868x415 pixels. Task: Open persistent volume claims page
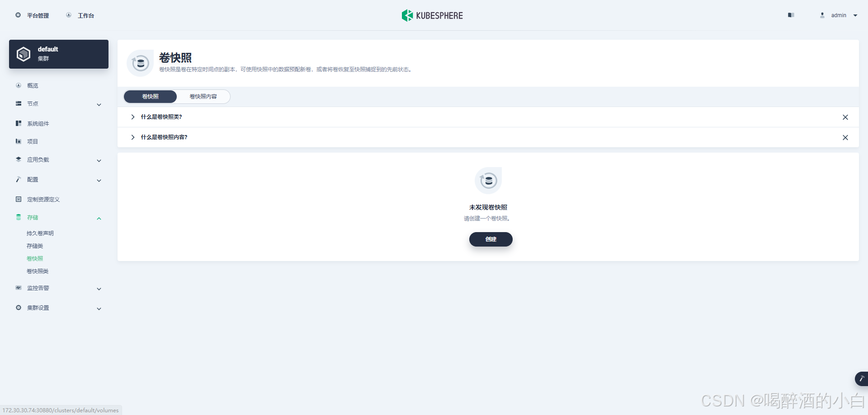tap(40, 233)
